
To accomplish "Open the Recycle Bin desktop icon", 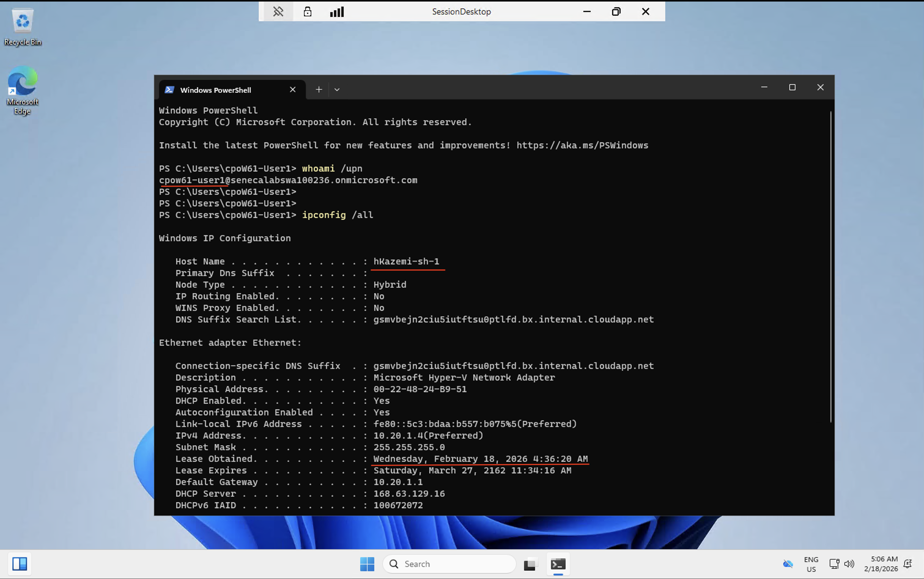I will [x=23, y=28].
